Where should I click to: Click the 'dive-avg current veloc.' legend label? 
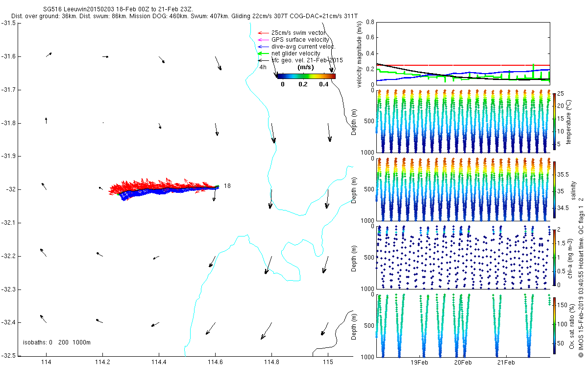(x=303, y=47)
